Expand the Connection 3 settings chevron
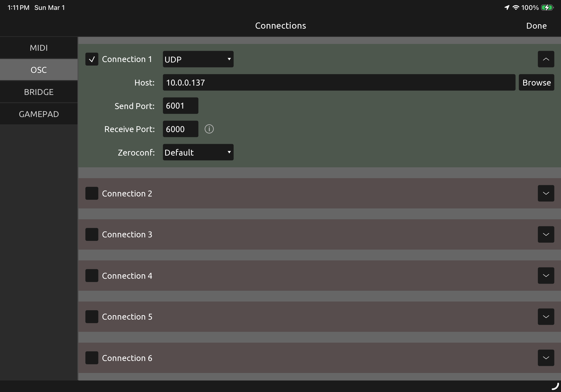 tap(545, 234)
